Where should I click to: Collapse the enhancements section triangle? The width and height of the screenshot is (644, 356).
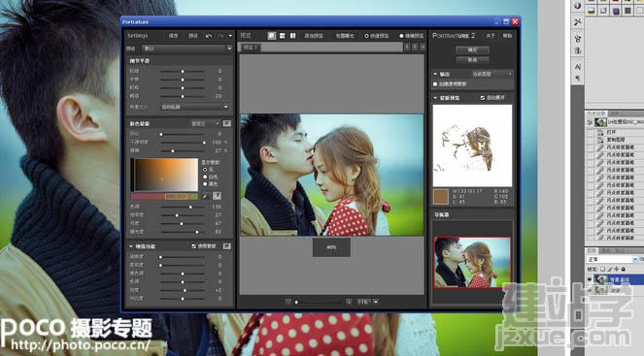(x=131, y=246)
